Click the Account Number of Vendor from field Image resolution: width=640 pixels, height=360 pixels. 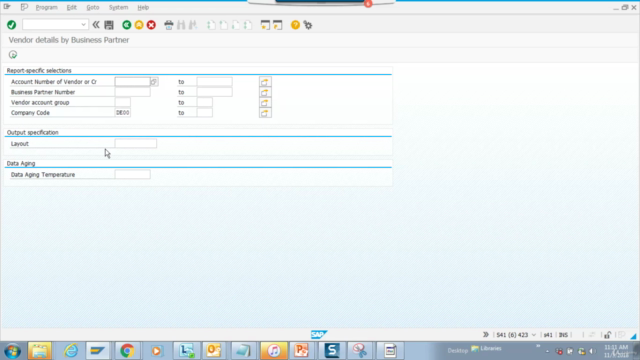(x=132, y=82)
